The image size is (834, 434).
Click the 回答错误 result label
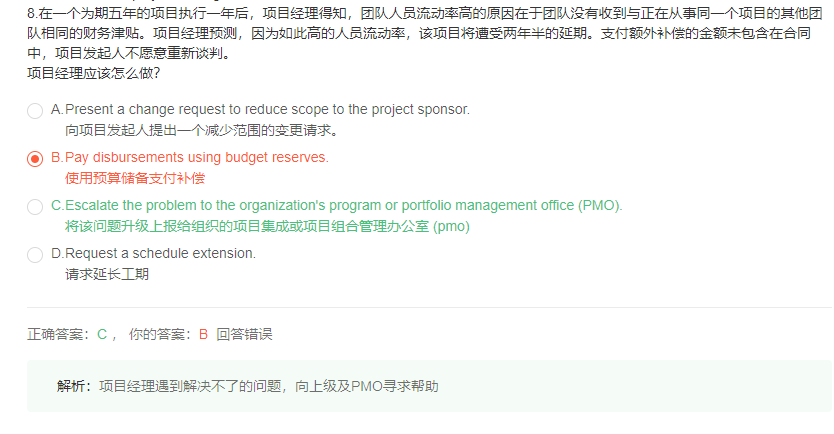click(x=244, y=334)
